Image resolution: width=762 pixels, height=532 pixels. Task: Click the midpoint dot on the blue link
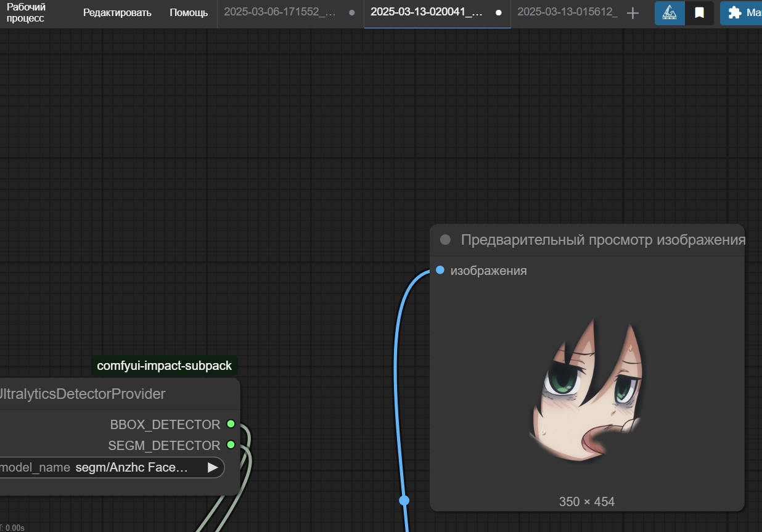coord(404,500)
